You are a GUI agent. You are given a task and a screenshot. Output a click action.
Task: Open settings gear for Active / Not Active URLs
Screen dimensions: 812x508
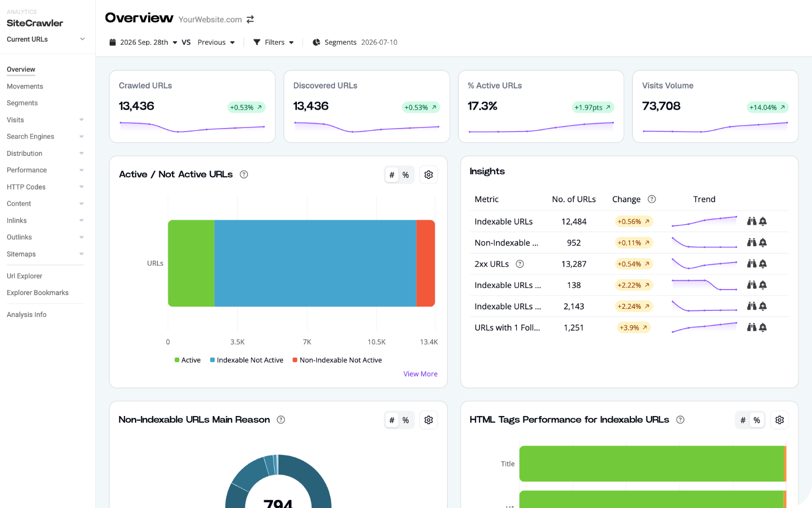[x=429, y=175]
